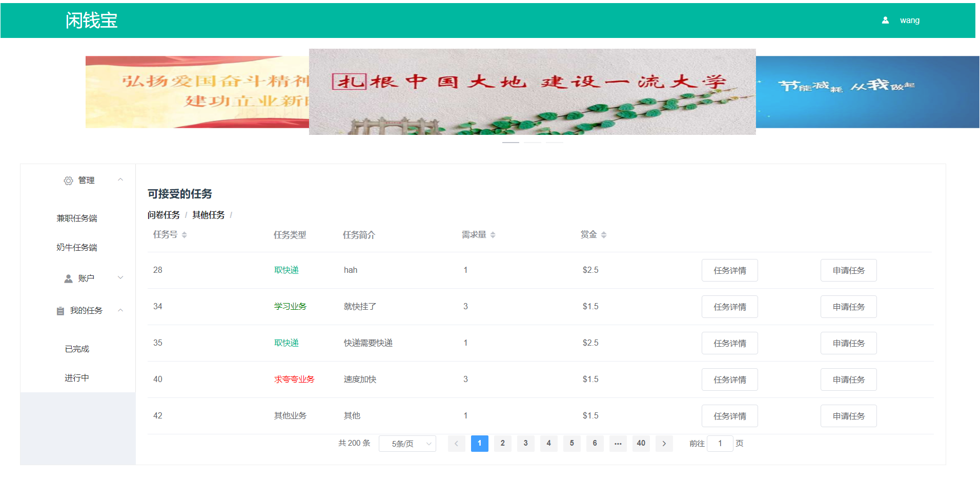Screen dimensions: 980x480
Task: Sort by 赏金 column sort arrows
Action: (604, 235)
